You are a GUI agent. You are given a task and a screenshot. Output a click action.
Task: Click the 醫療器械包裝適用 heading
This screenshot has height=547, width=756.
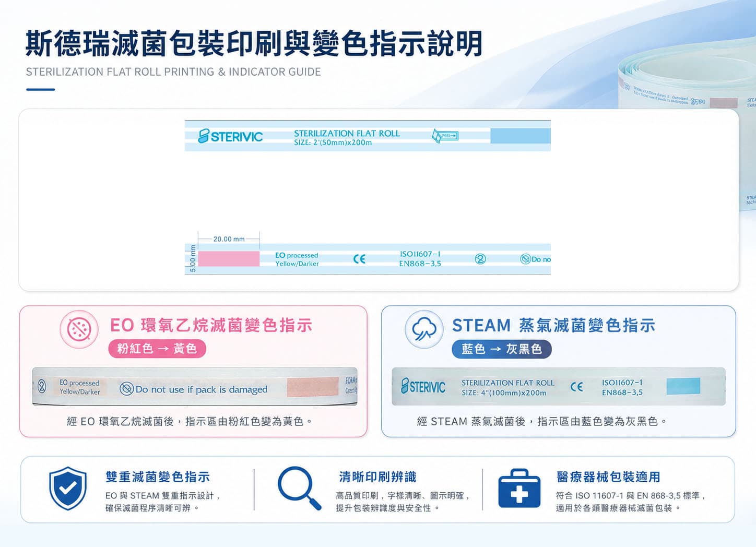pos(608,477)
